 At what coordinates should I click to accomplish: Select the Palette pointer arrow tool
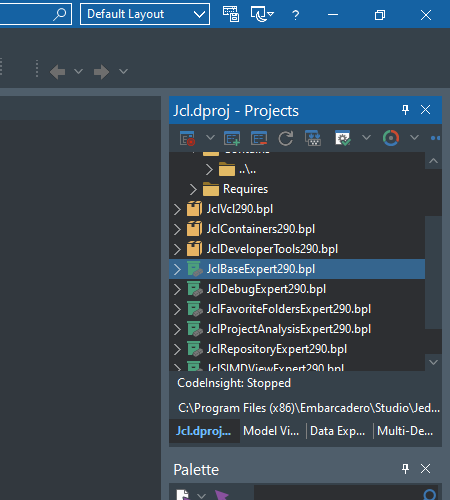[221, 495]
